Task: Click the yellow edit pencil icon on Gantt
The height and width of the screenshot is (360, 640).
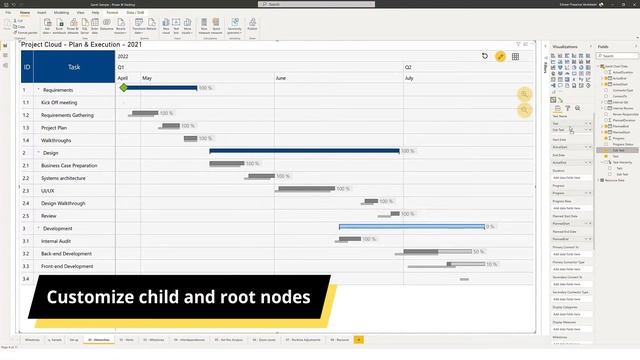Action: tap(500, 56)
